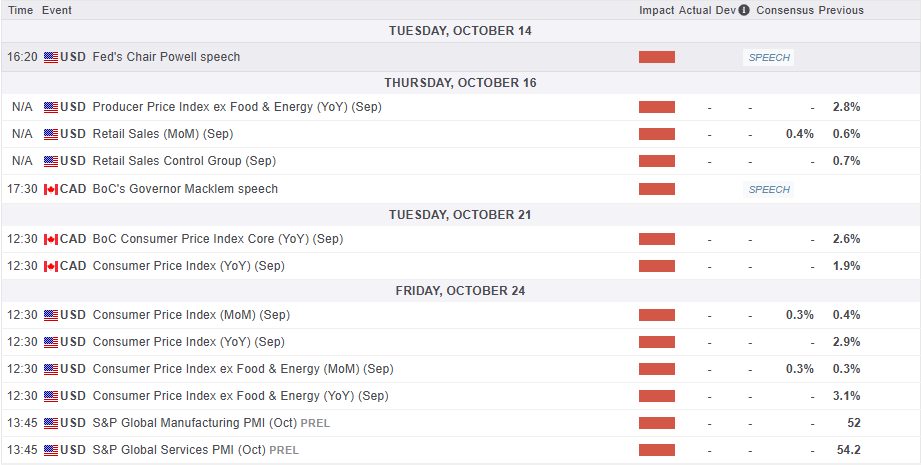Expand S&P Global Manufacturing PMI (Oct) event
This screenshot has width=921, height=465.
(x=193, y=423)
